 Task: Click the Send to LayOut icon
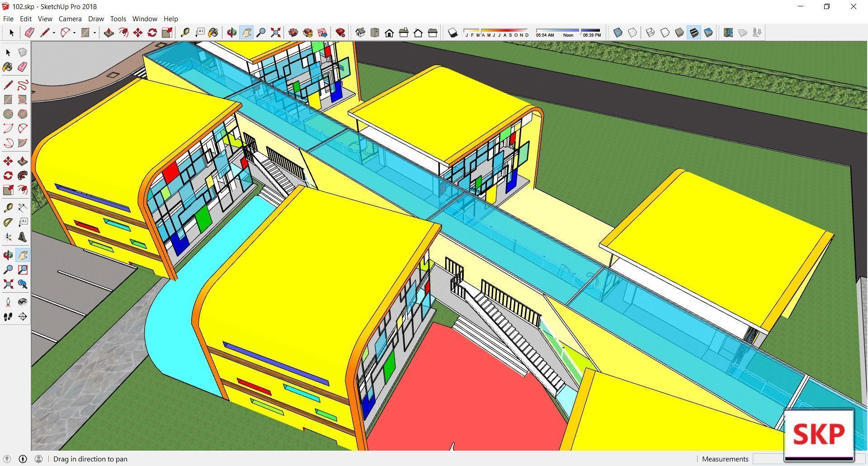point(322,33)
